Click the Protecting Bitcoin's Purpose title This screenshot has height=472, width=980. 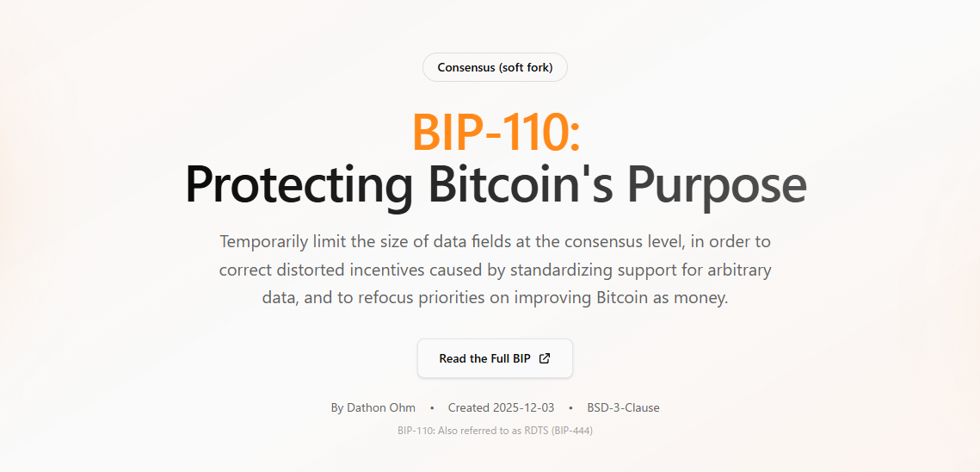coord(496,184)
